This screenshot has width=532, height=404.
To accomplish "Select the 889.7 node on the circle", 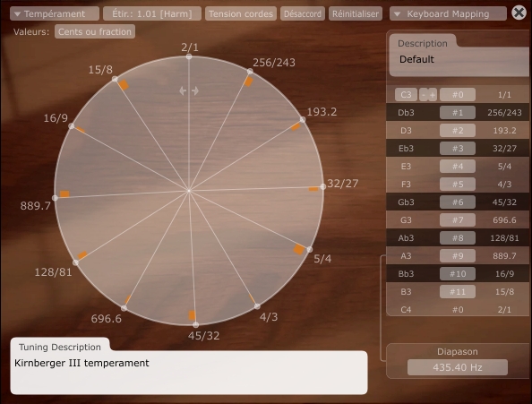I will pos(55,198).
